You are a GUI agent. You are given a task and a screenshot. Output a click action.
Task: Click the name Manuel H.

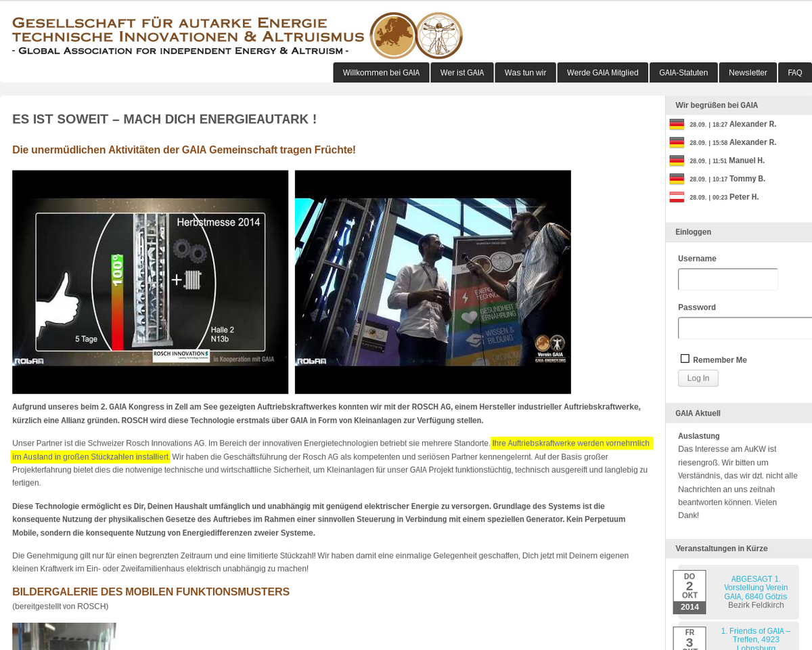(x=746, y=161)
